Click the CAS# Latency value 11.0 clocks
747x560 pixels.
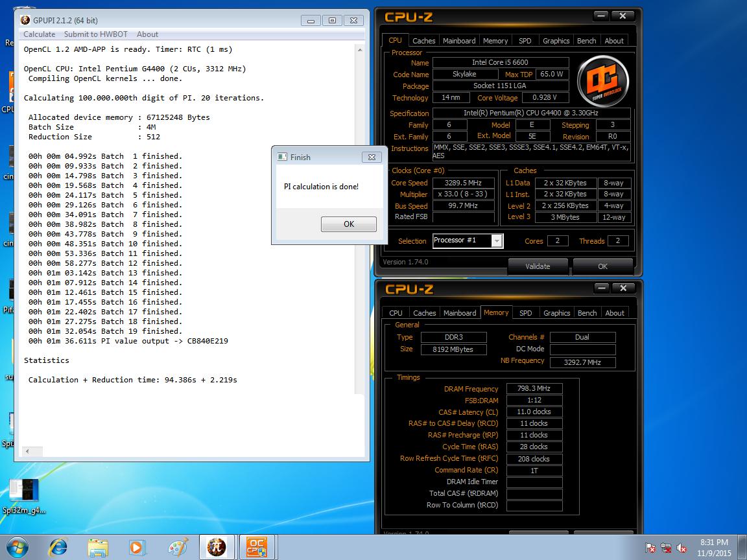[x=534, y=412]
